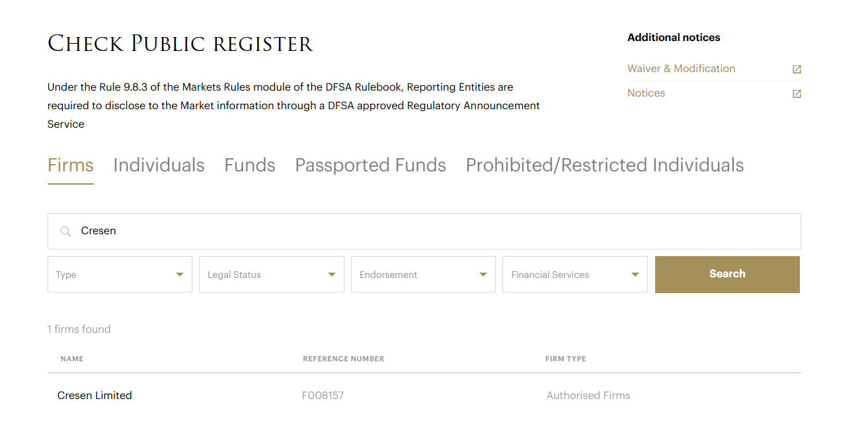Viewport: 868px width, 448px height.
Task: Expand the Type dropdown
Action: (120, 275)
